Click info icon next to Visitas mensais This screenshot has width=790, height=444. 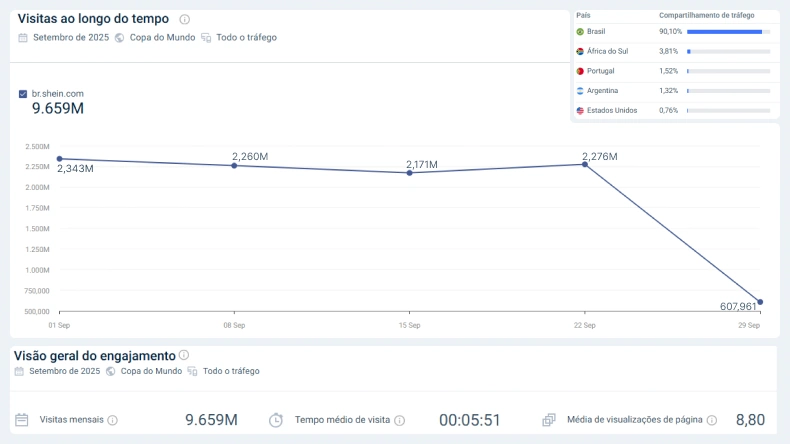point(113,420)
